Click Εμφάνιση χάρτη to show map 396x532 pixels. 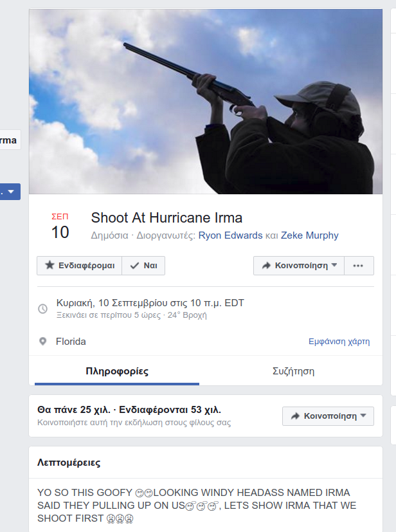coord(339,342)
